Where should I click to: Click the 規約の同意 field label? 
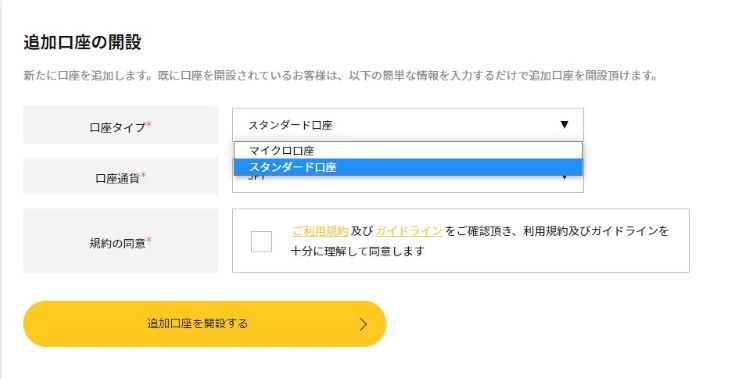point(117,243)
